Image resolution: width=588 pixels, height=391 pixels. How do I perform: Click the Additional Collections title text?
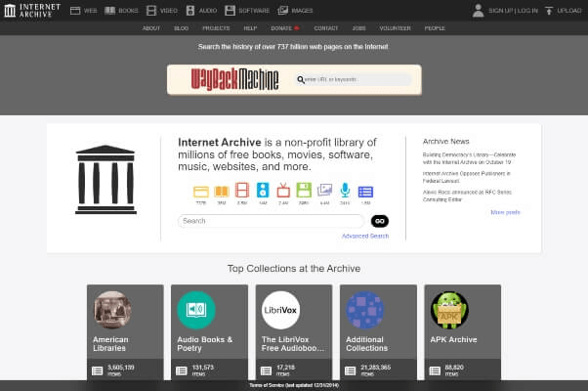pos(366,344)
